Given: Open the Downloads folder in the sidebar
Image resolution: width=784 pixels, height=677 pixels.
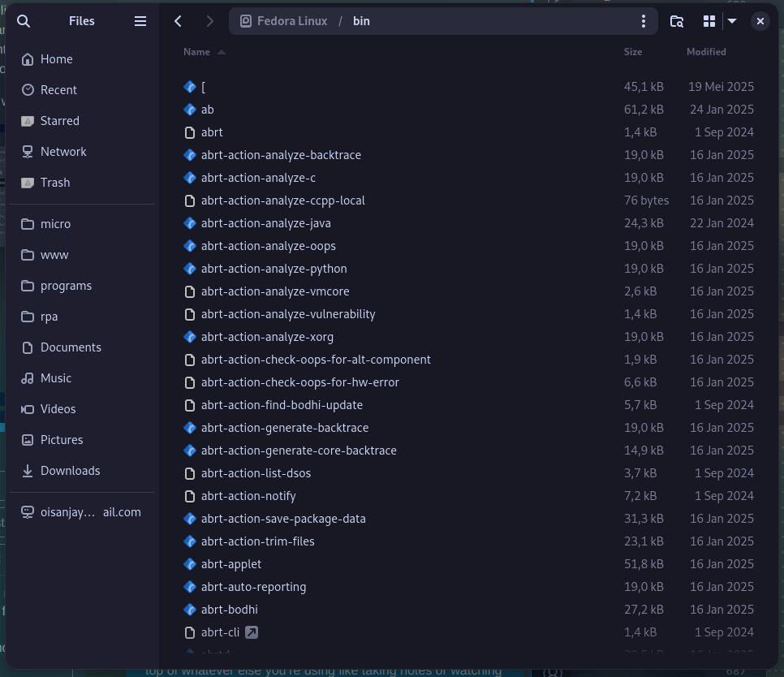Looking at the screenshot, I should coord(70,471).
